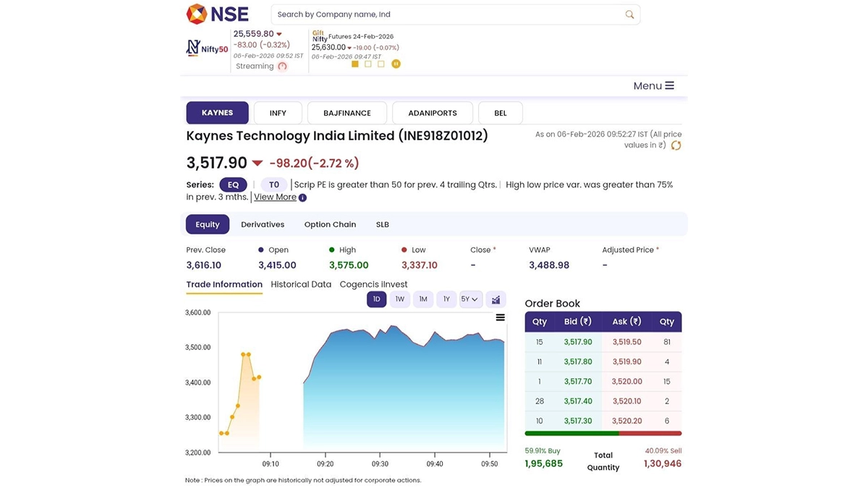Open the Menu hamburger

click(x=654, y=86)
